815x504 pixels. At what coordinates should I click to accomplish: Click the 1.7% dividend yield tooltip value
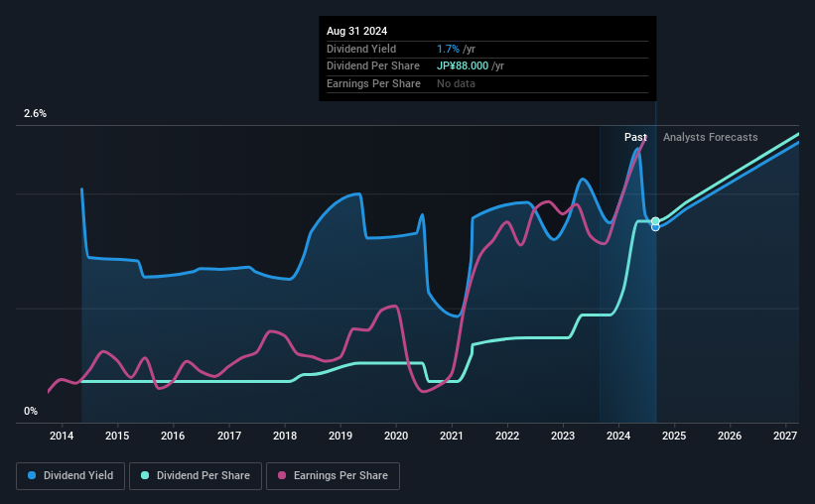pyautogui.click(x=447, y=49)
